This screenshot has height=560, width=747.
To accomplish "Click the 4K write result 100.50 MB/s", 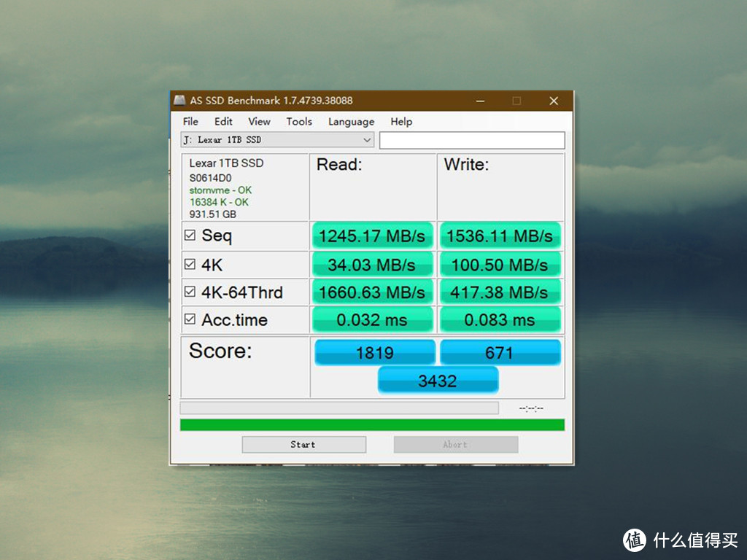I will [x=500, y=265].
